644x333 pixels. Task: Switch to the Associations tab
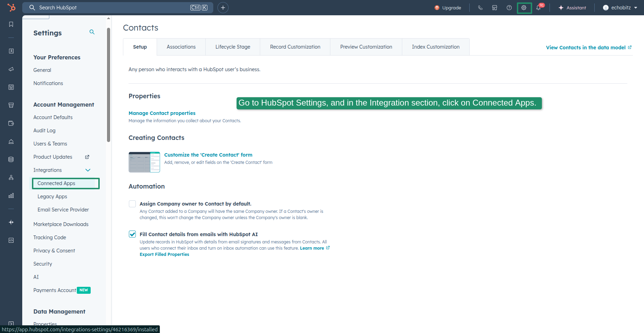(x=181, y=47)
